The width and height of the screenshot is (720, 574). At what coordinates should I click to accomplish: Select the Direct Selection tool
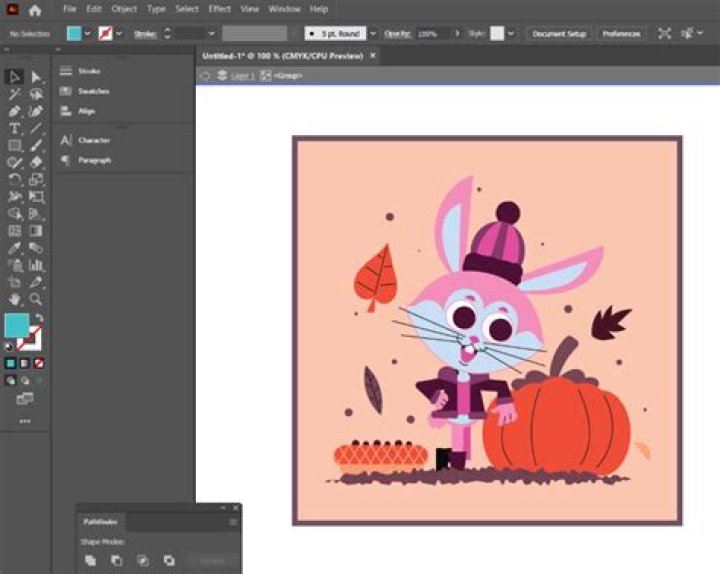36,77
